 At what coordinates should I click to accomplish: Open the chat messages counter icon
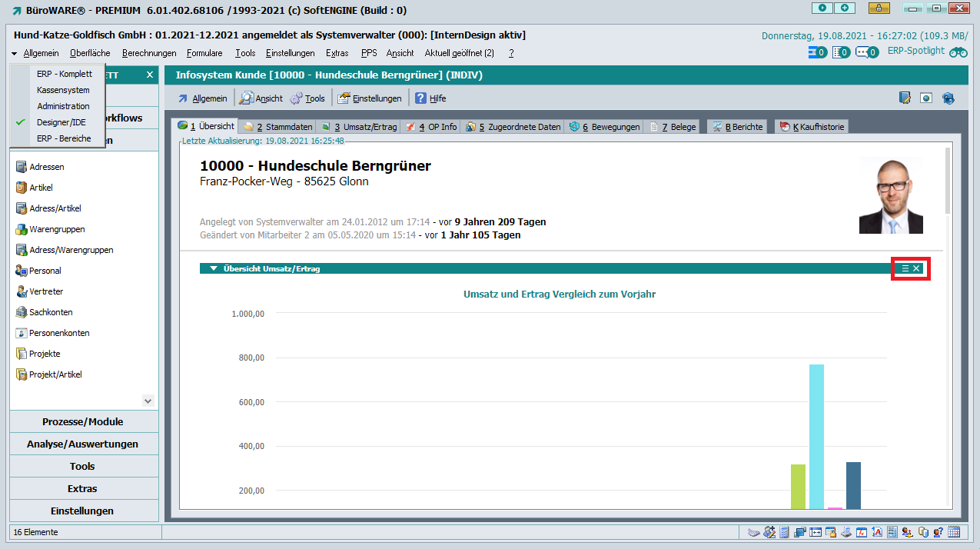(x=866, y=52)
